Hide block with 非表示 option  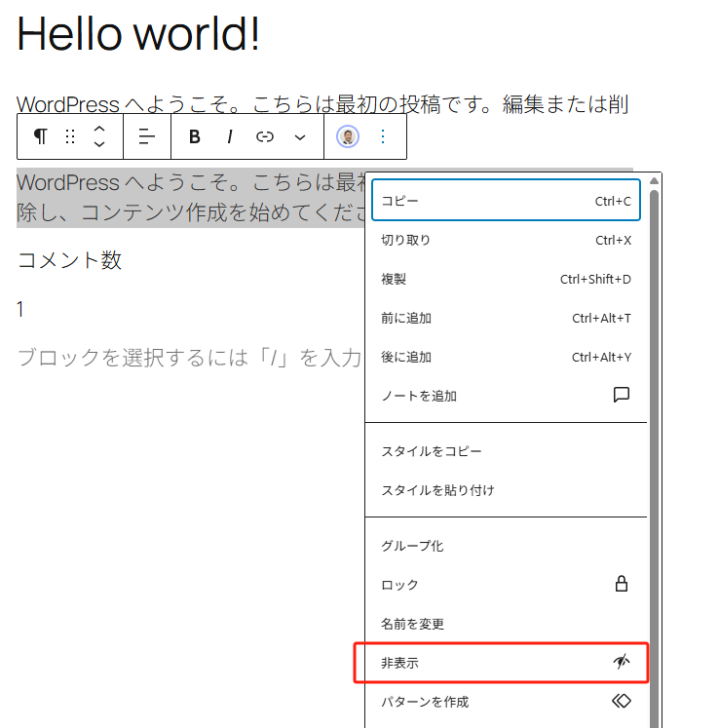tap(505, 663)
